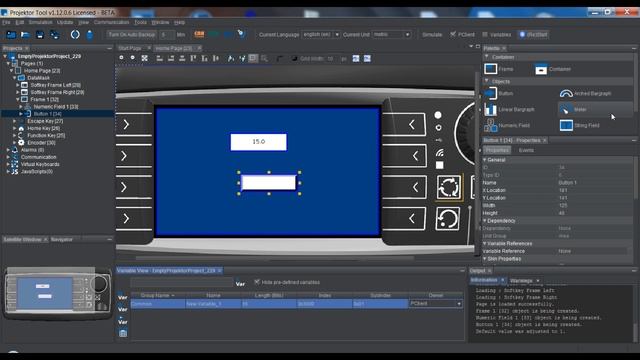This screenshot has width=640, height=360.
Task: Collapse the General properties section
Action: click(x=485, y=160)
